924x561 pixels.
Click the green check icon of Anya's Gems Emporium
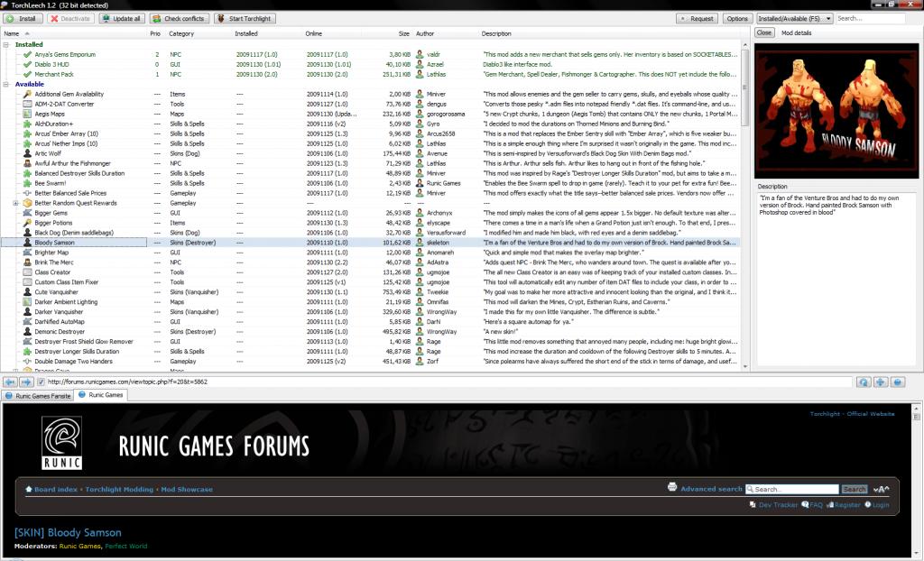tap(27, 54)
